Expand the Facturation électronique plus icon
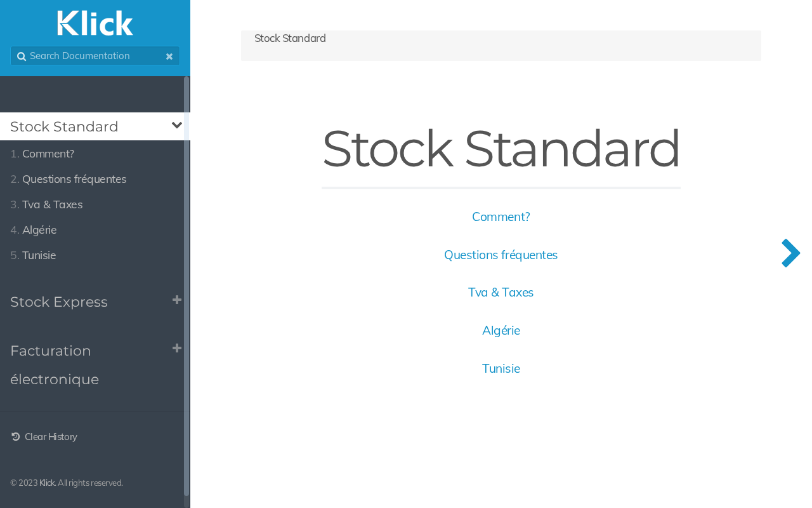Screen dimensions: 812x508 (177, 348)
